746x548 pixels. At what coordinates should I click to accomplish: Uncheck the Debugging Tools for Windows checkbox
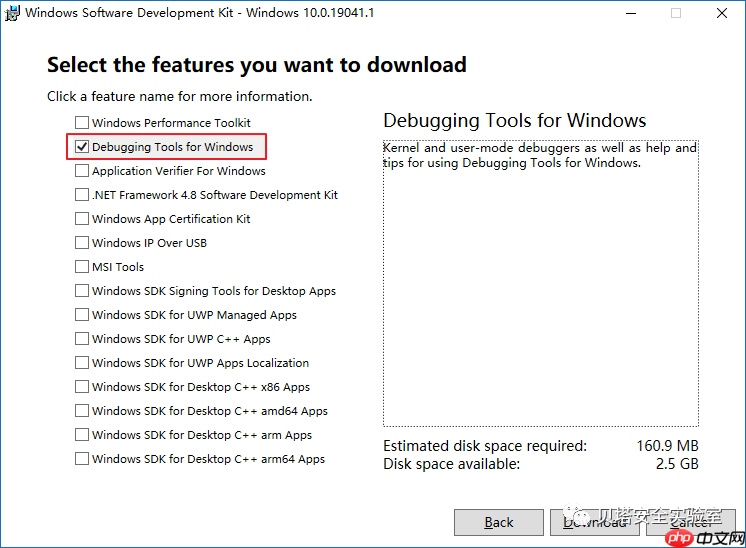click(x=82, y=147)
